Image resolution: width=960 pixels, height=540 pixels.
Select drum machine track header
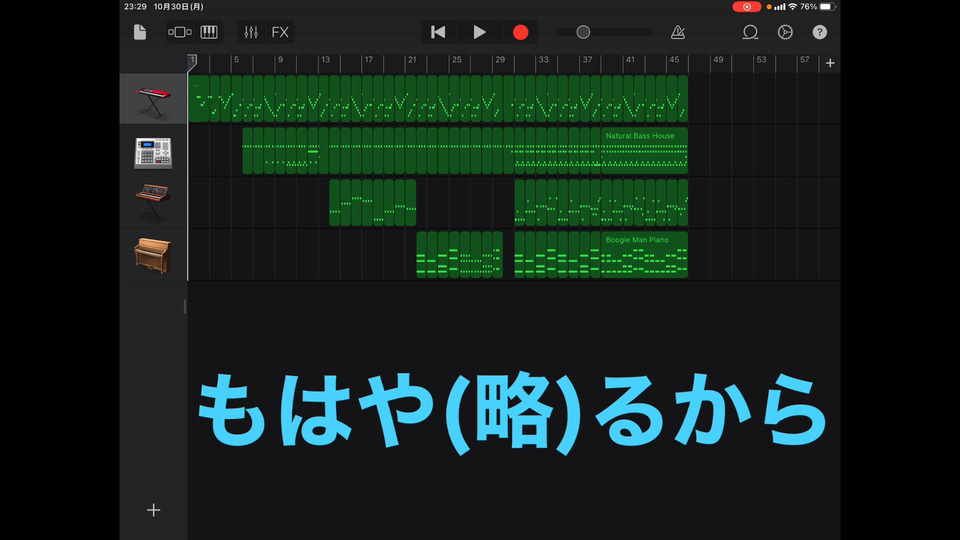point(153,151)
